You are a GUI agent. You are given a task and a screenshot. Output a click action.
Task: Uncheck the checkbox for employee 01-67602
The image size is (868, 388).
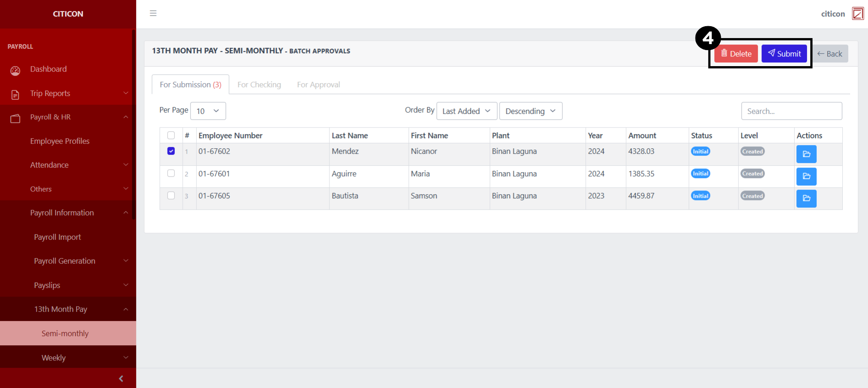pyautogui.click(x=171, y=151)
